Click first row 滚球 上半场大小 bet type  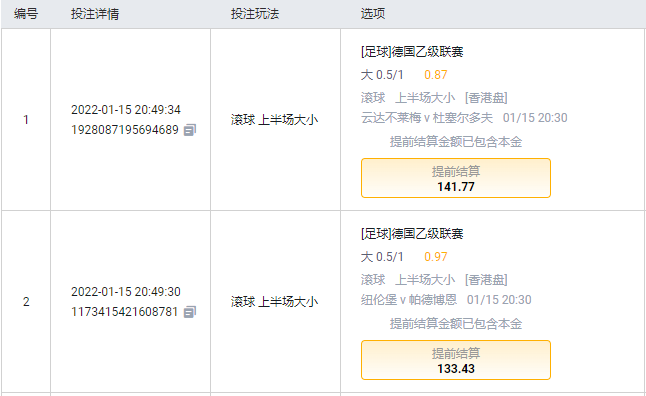[274, 120]
